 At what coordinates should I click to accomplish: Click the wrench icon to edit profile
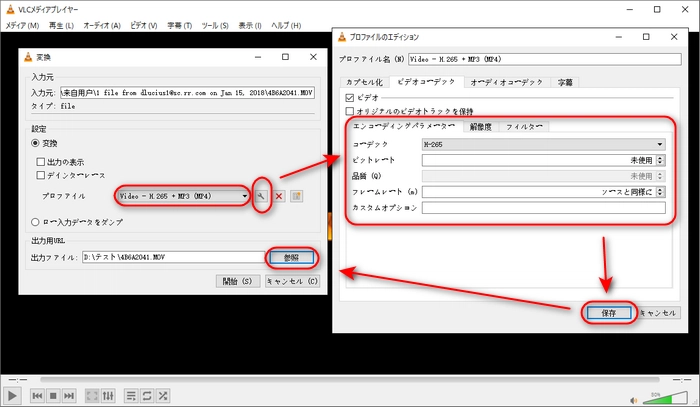click(x=262, y=196)
